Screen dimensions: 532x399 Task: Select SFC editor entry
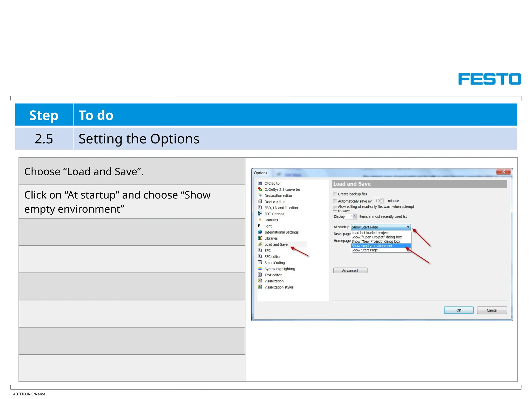272,257
